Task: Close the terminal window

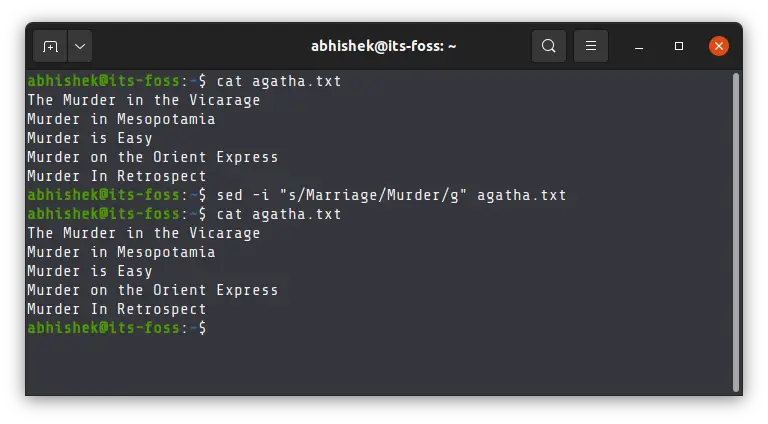Action: pos(718,46)
